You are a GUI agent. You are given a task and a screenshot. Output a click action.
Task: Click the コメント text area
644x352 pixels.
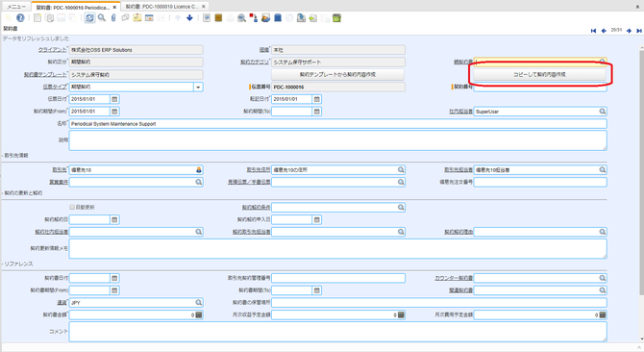[x=337, y=332]
